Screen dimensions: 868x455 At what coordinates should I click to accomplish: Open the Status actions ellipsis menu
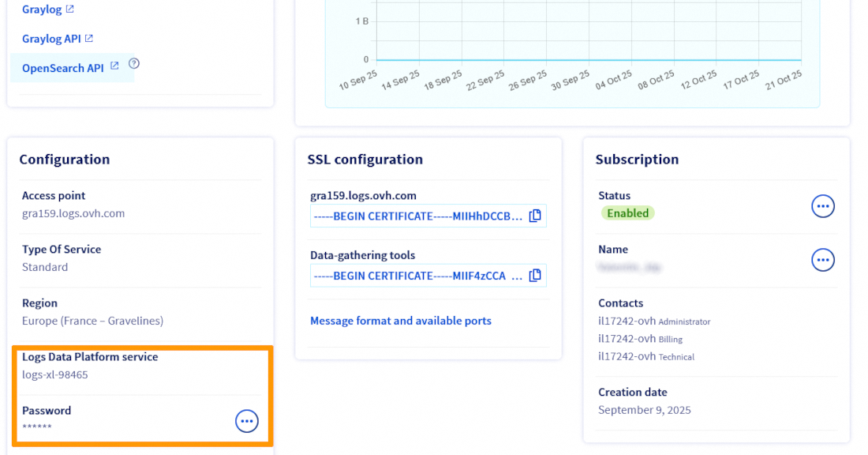(822, 205)
